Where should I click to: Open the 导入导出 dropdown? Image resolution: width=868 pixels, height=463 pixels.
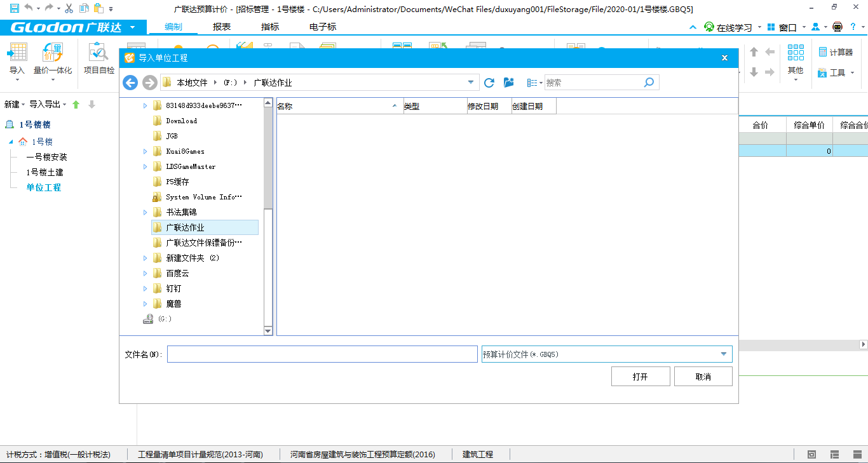48,104
